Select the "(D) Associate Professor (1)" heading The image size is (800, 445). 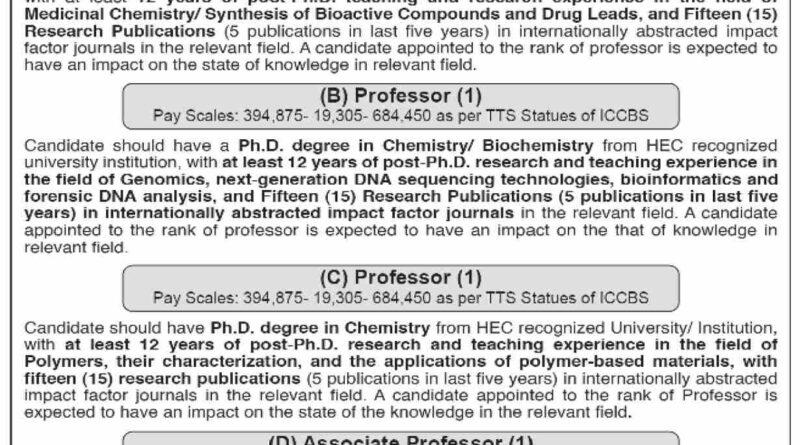[399, 440]
